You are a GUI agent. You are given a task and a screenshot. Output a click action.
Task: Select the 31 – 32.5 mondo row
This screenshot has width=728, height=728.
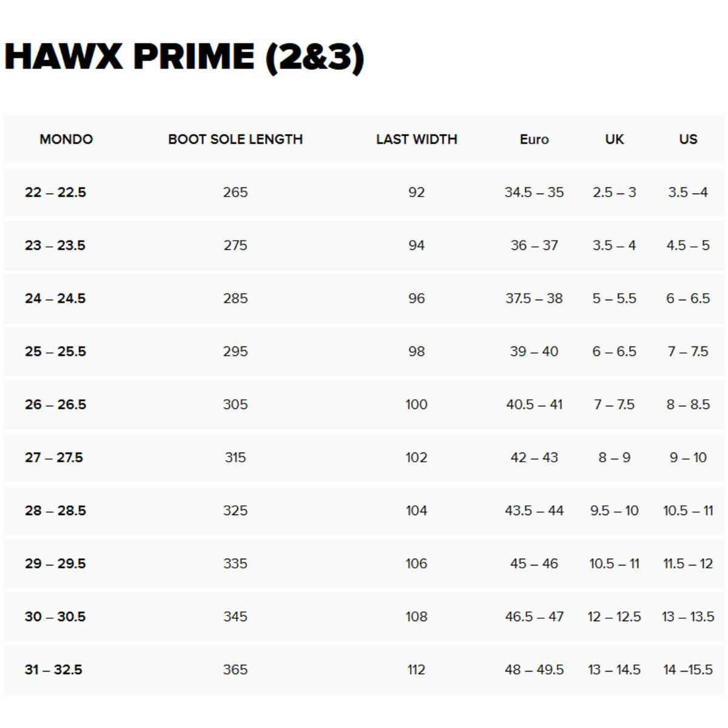364,670
